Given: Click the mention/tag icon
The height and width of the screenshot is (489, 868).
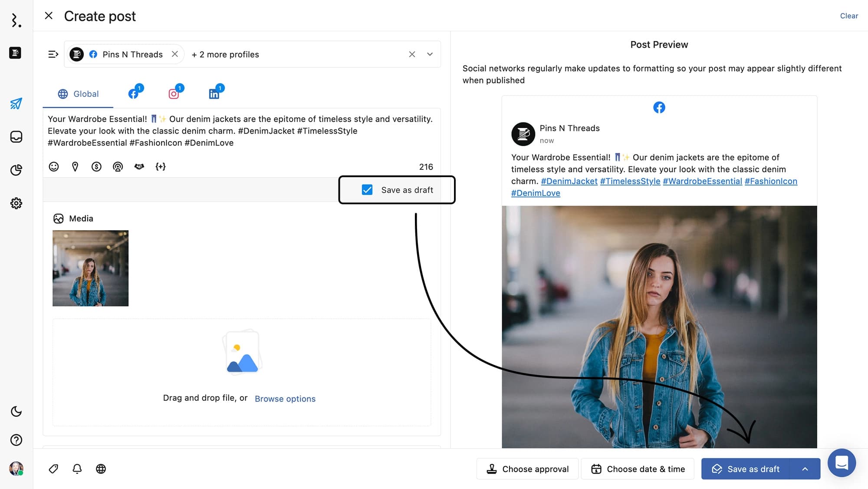Looking at the screenshot, I should point(118,166).
